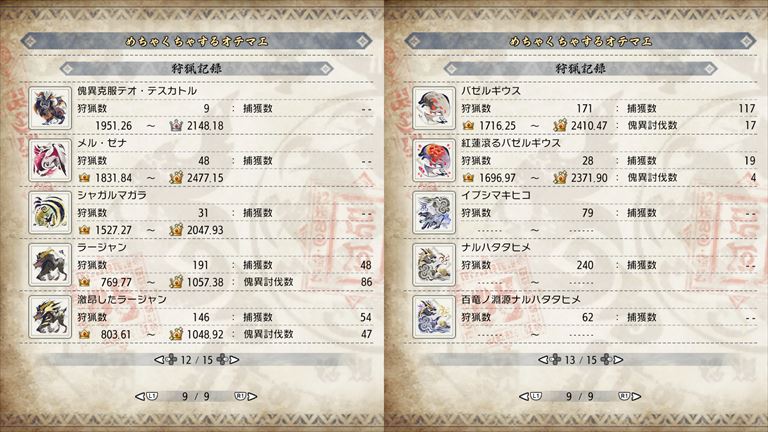The height and width of the screenshot is (432, 768).
Task: Go to previous page from 12 / 15
Action: (166, 360)
